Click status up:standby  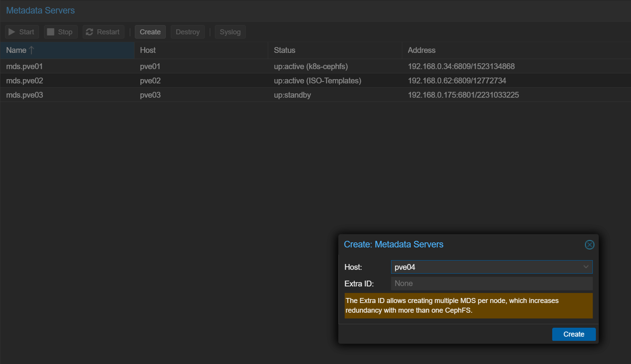[x=292, y=95]
